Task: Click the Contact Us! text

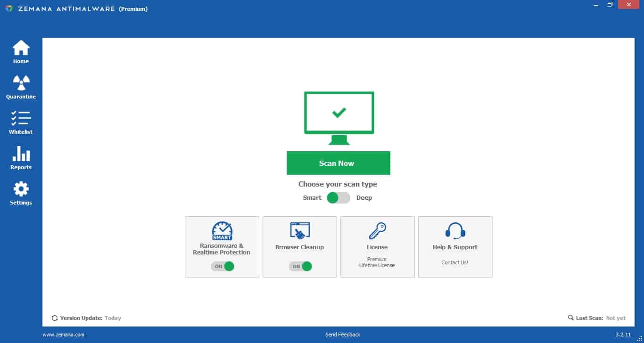Action: point(455,262)
